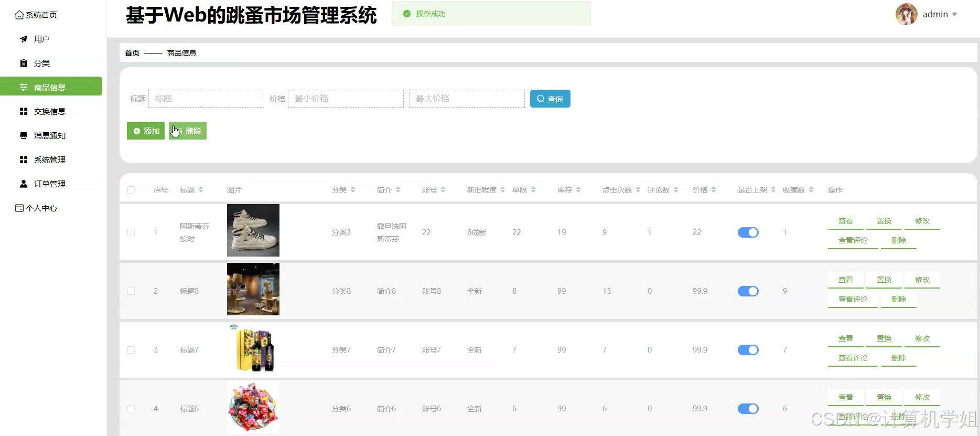This screenshot has width=980, height=436.
Task: Sort the table by 单限 column arrows
Action: 533,190
